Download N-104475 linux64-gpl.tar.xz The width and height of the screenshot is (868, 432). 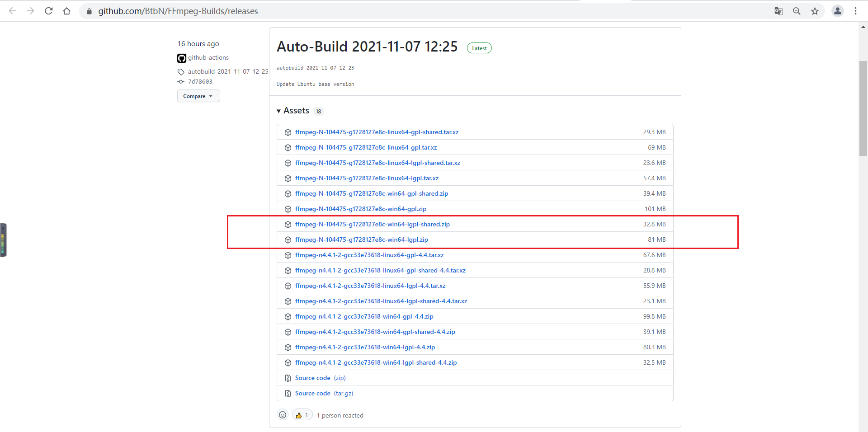coord(366,147)
